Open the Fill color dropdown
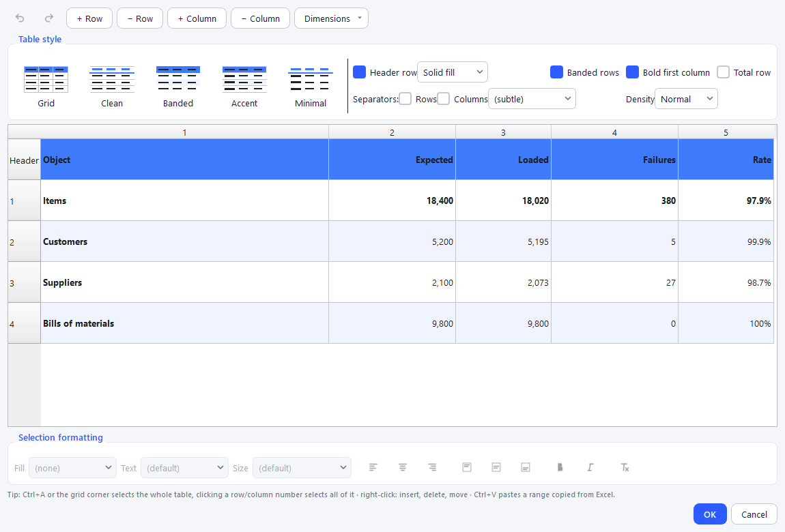The width and height of the screenshot is (785, 532). [x=72, y=467]
